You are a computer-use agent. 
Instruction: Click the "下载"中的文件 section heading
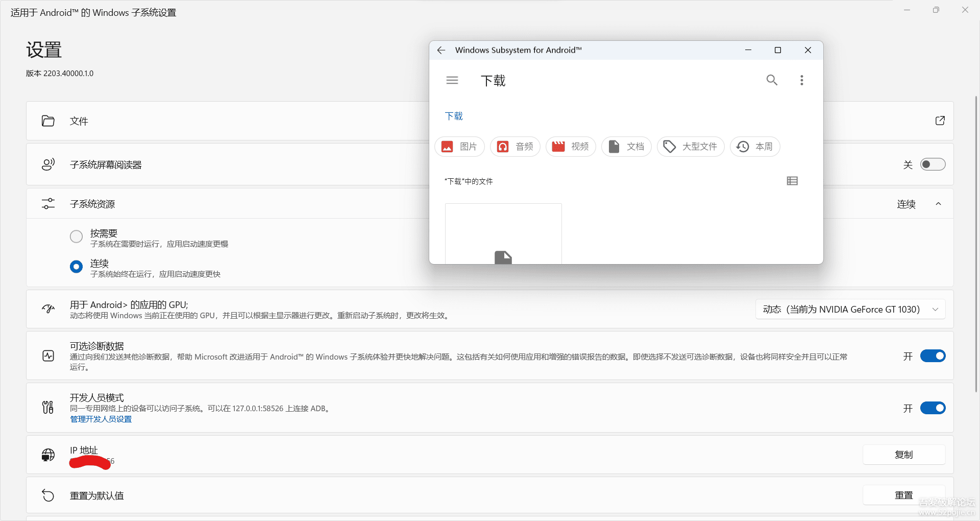point(469,181)
